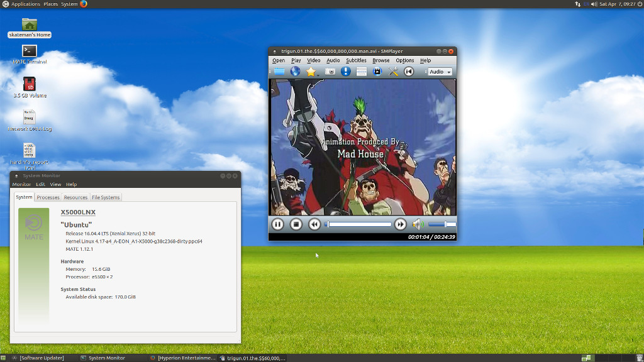644x362 pixels.
Task: Click the open URL globe icon
Action: click(295, 72)
